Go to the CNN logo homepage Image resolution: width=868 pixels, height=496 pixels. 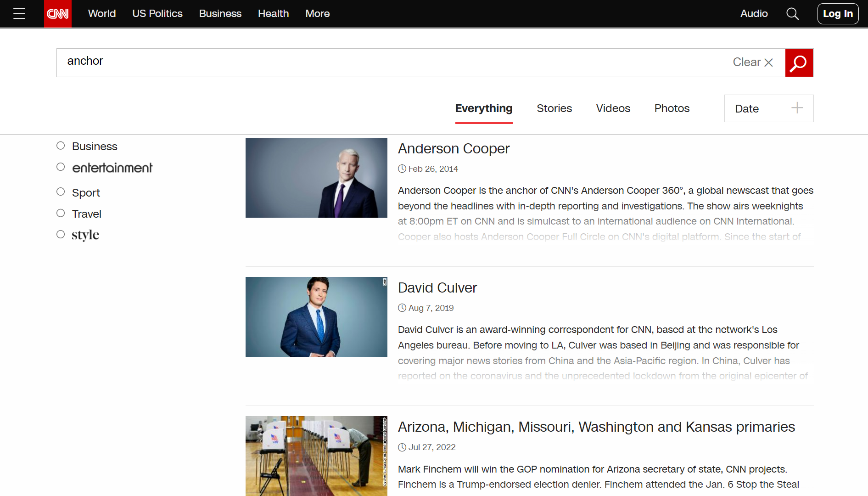coord(58,14)
